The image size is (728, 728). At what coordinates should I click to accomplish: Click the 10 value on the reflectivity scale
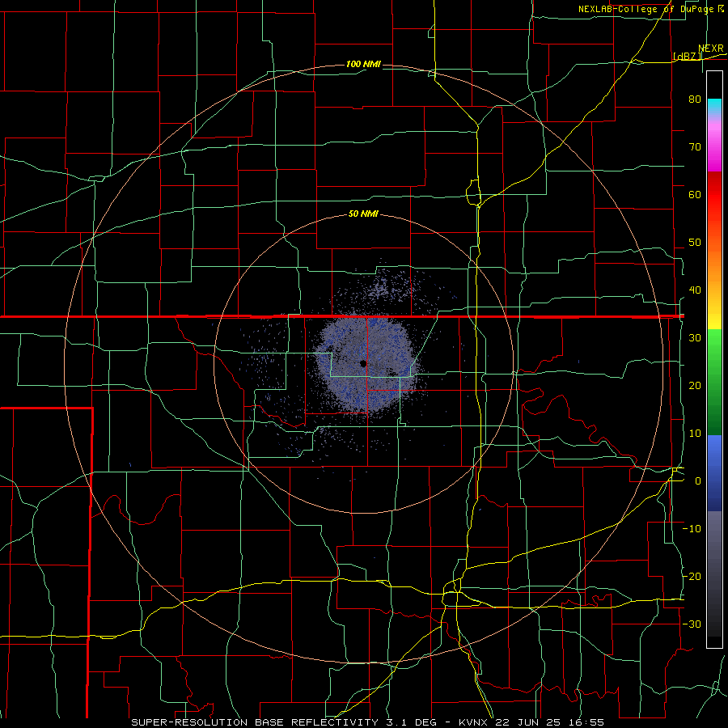tap(695, 434)
